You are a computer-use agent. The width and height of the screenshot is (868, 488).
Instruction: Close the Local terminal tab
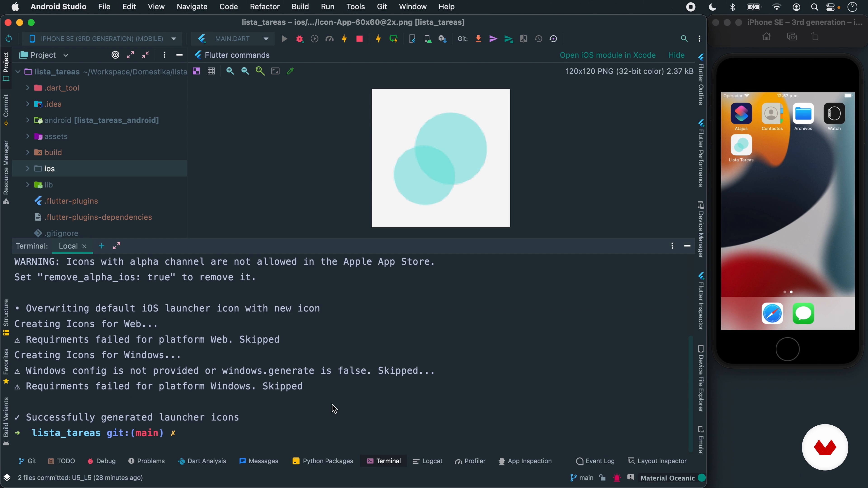tap(85, 246)
